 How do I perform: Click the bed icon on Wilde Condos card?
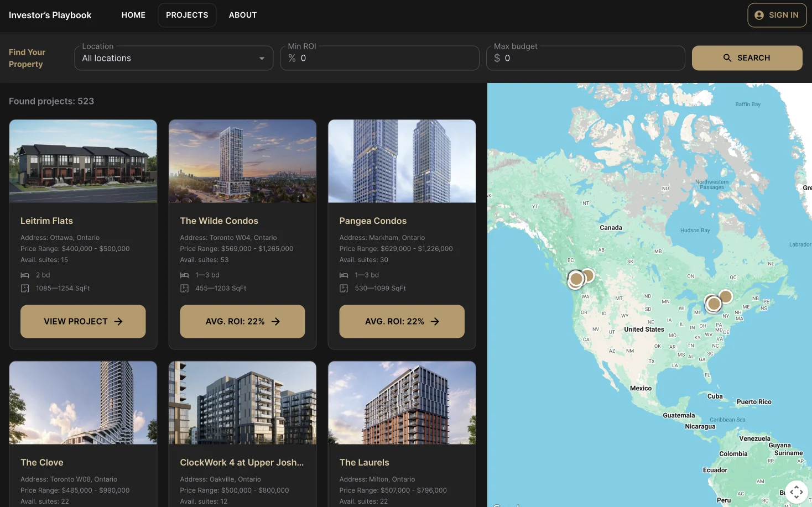[x=184, y=275]
